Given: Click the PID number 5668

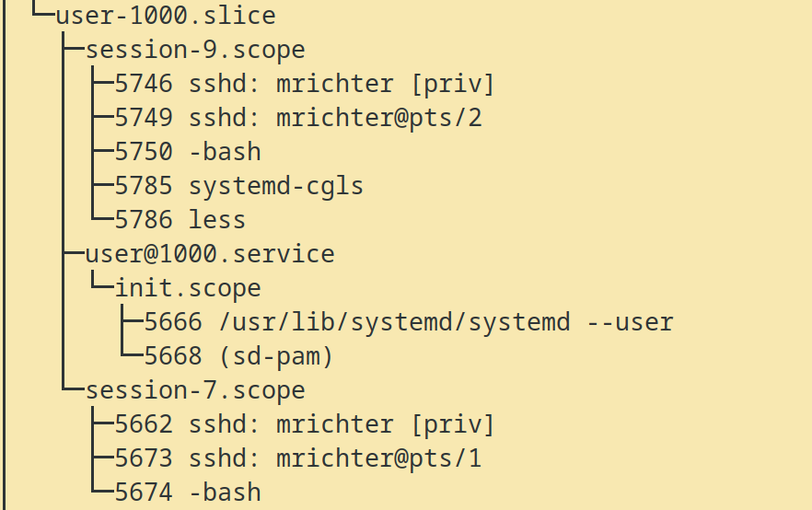Looking at the screenshot, I should click(x=173, y=356).
